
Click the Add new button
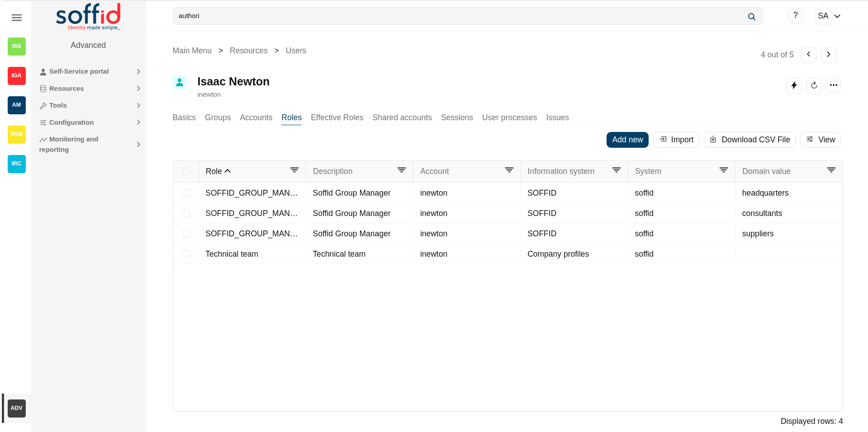(x=627, y=140)
